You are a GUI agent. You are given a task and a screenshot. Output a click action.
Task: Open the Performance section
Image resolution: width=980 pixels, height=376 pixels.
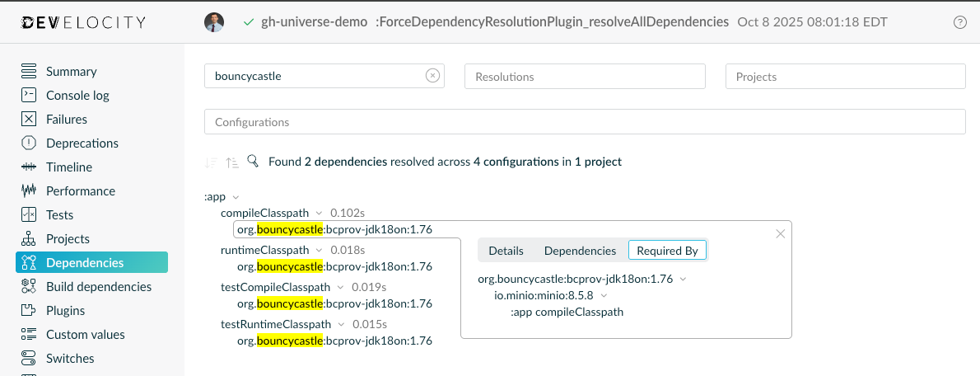click(80, 191)
